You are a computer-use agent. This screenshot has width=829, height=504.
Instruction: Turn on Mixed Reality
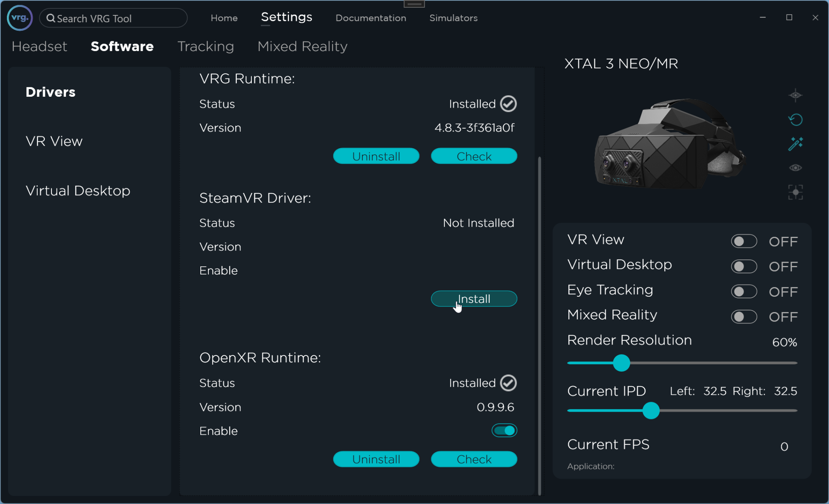pos(744,317)
